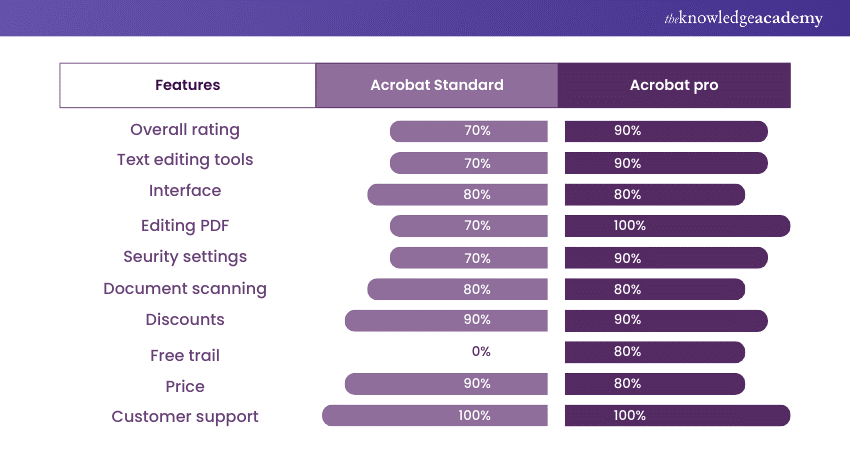Image resolution: width=850 pixels, height=450 pixels.
Task: Select the Acrobat pro column header
Action: pos(673,85)
